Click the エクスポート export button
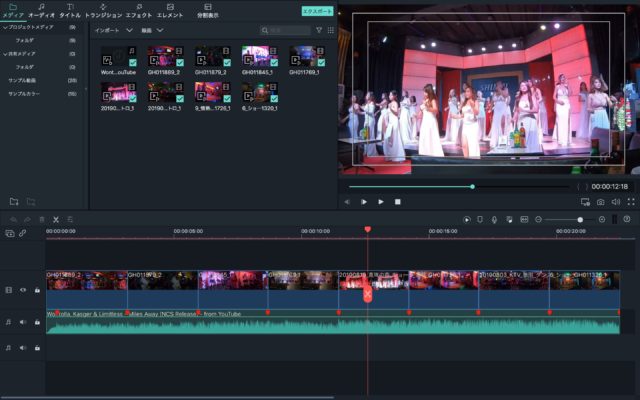The height and width of the screenshot is (400, 640). click(317, 11)
